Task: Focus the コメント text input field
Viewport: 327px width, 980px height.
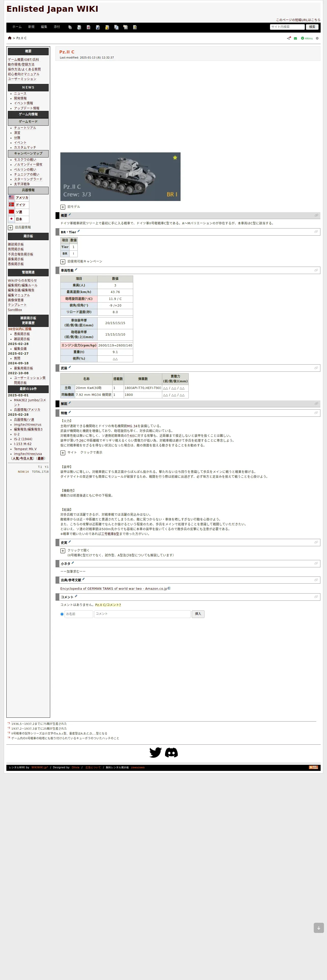Action: 142,614
